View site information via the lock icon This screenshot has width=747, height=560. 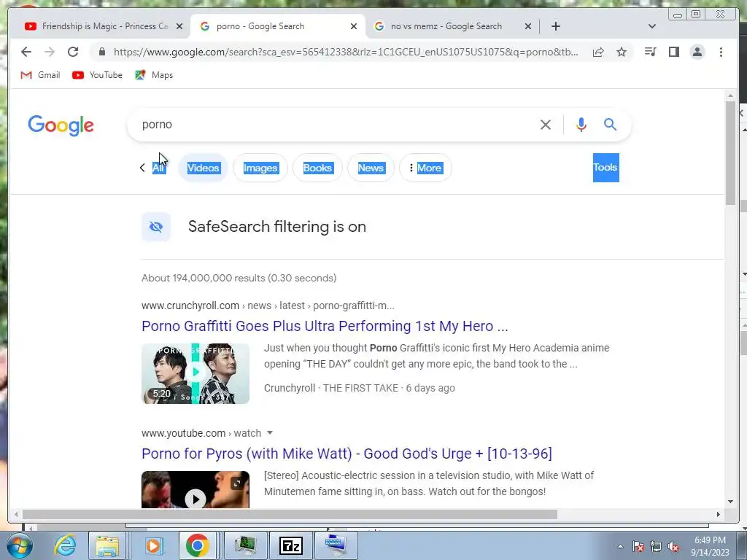pos(102,52)
